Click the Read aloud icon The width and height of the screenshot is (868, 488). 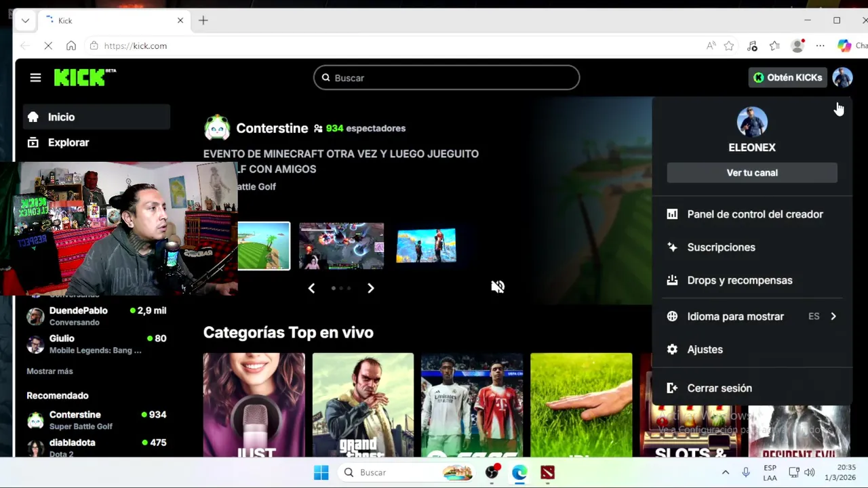tap(711, 46)
